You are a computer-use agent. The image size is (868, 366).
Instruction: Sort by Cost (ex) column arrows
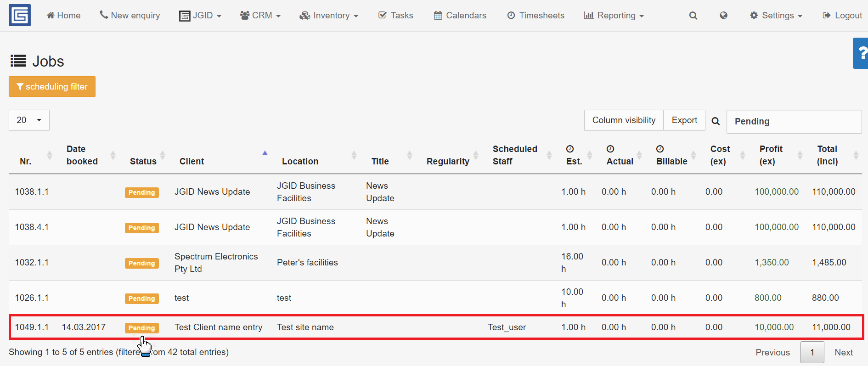[x=743, y=155]
